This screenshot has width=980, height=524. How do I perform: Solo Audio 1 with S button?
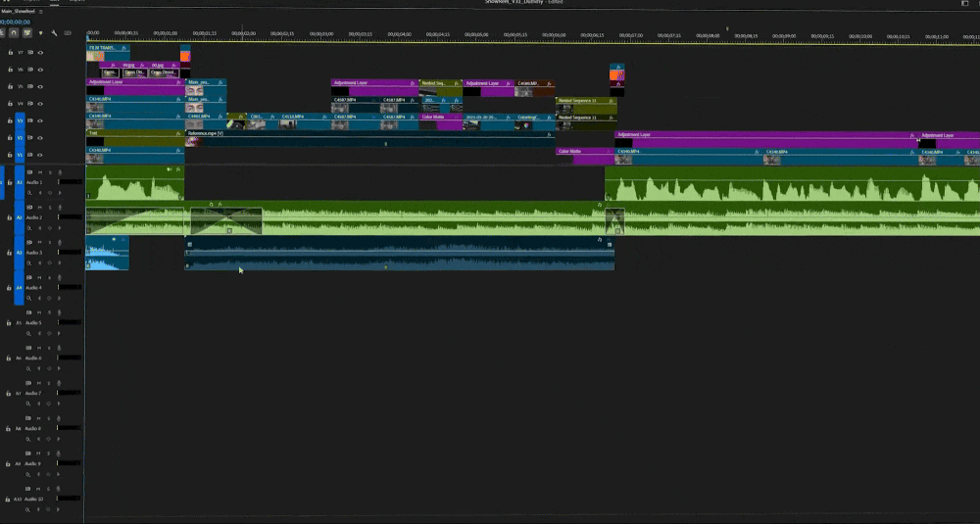(x=49, y=172)
